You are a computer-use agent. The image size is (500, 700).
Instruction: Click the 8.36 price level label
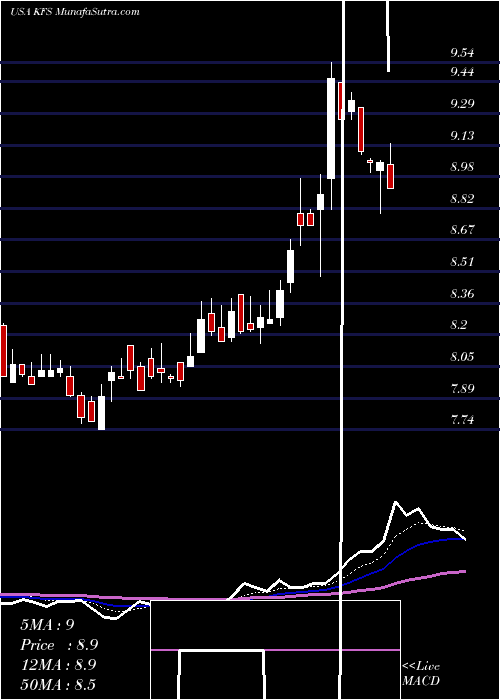tap(462, 293)
